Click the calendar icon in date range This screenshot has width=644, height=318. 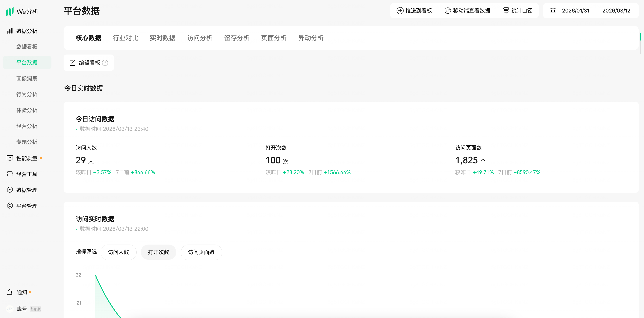click(553, 11)
